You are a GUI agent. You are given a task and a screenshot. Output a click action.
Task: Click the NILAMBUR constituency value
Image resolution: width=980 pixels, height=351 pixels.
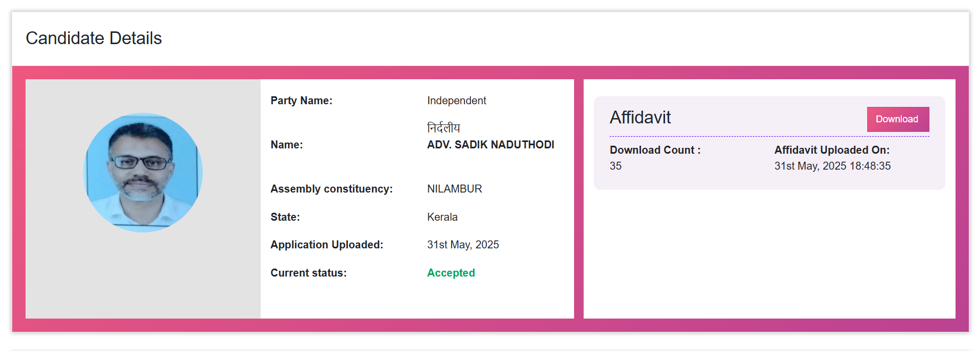454,189
